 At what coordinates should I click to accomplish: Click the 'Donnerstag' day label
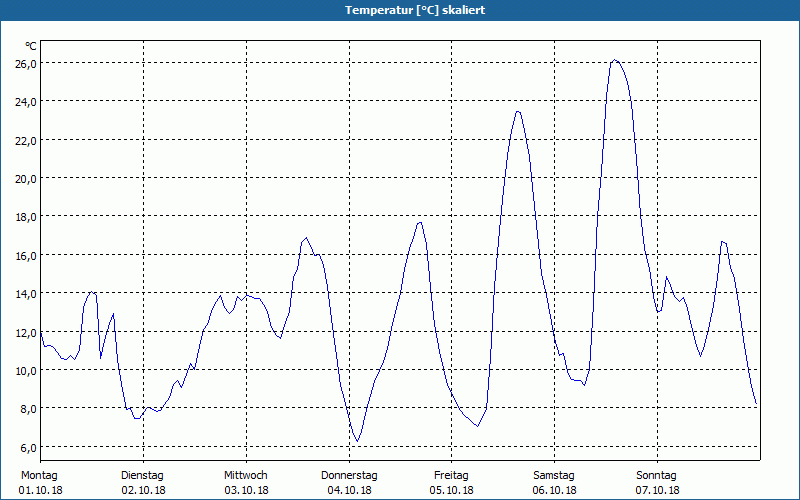tap(349, 475)
